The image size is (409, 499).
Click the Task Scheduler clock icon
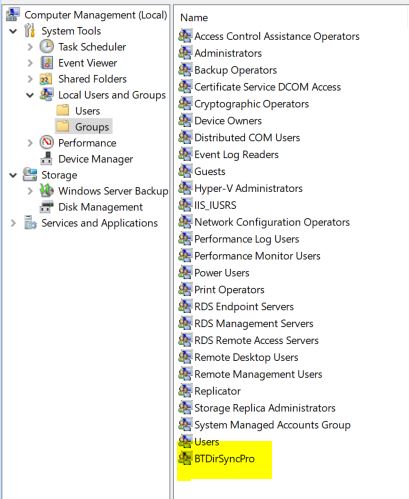[47, 46]
